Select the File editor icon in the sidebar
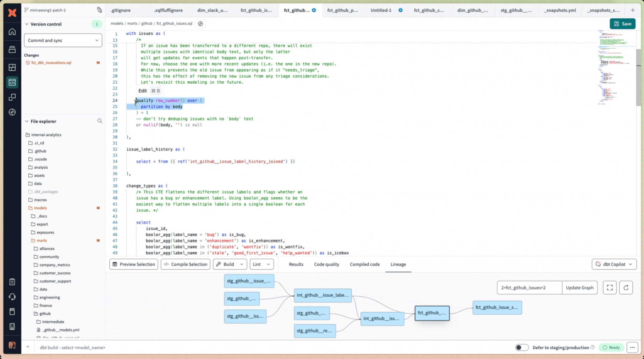 coord(12,82)
